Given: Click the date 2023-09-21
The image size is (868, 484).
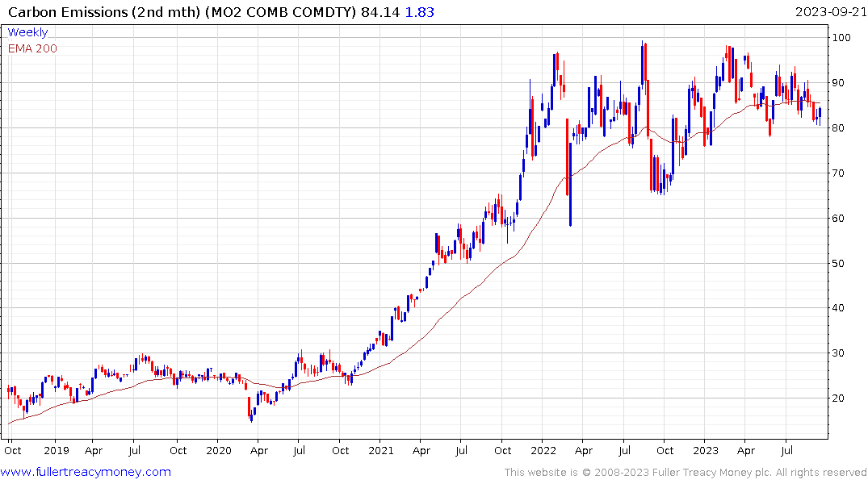Looking at the screenshot, I should click(x=831, y=12).
